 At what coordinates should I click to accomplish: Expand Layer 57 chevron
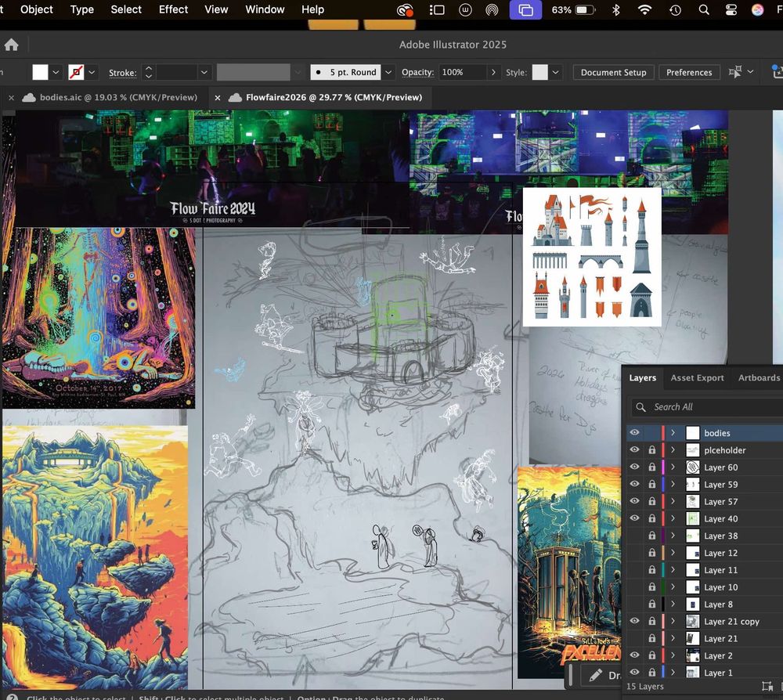(673, 501)
